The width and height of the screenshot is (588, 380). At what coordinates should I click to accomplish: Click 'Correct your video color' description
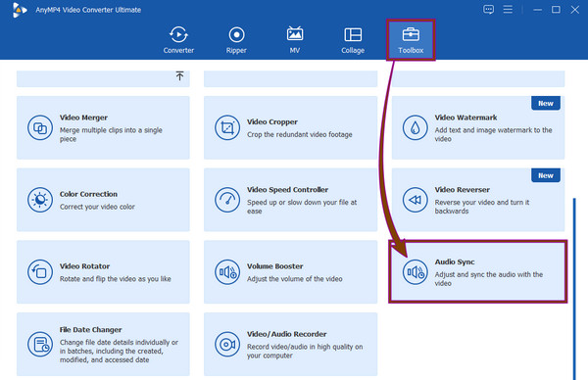tap(97, 207)
